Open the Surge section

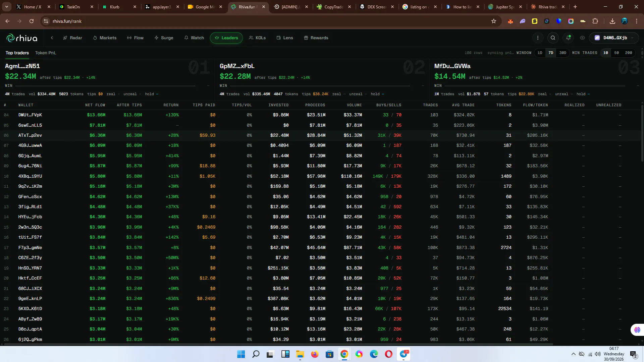coord(164,38)
